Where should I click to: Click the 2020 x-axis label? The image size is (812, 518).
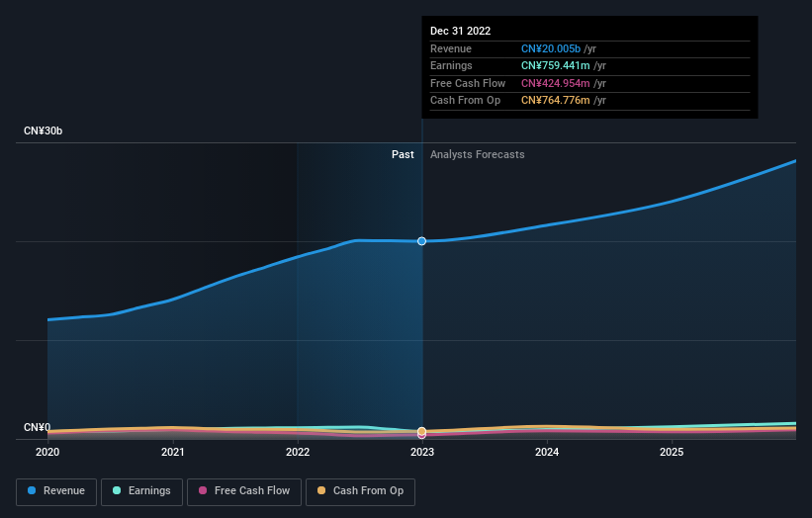[x=47, y=452]
